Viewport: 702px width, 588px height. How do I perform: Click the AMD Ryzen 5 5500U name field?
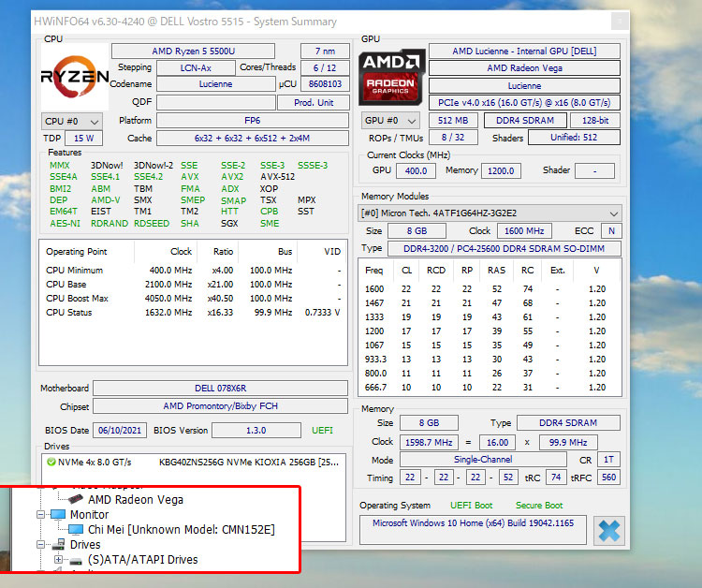click(193, 51)
